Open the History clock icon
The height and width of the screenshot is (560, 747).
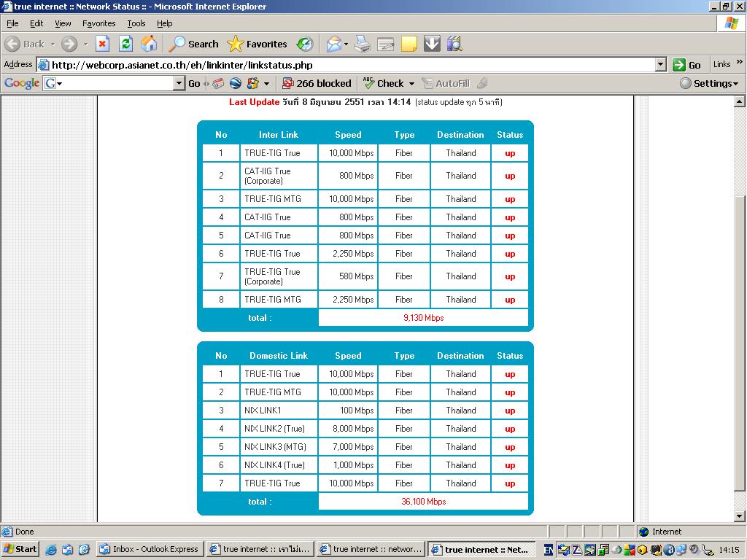pos(304,44)
